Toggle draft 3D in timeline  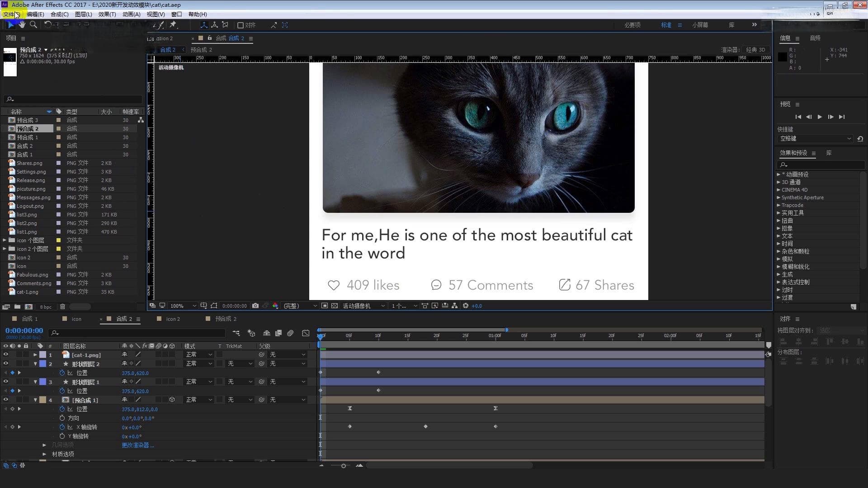coord(251,333)
